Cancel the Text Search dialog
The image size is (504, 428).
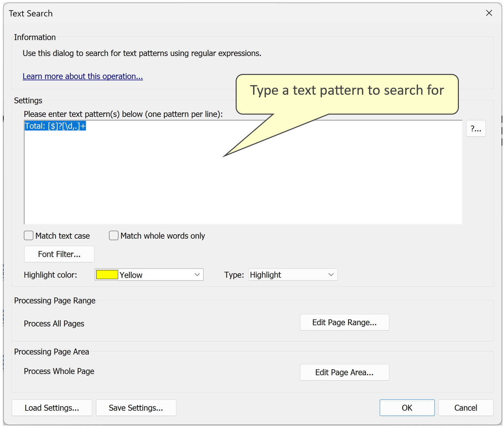pyautogui.click(x=466, y=408)
